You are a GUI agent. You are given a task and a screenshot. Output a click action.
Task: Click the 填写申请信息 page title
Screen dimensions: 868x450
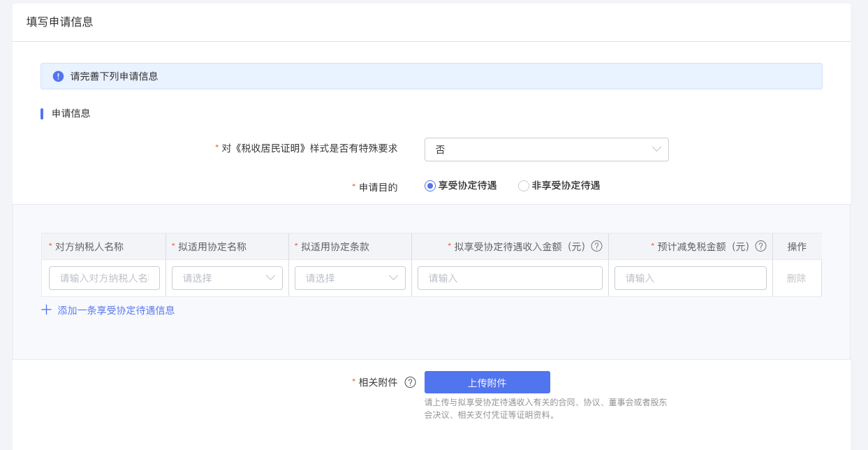click(60, 22)
